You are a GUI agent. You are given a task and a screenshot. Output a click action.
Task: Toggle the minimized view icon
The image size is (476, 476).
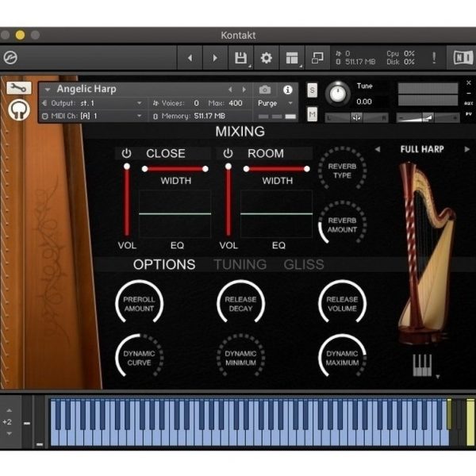(317, 58)
